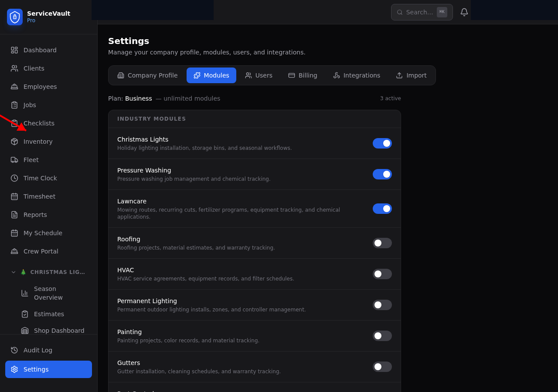The image size is (558, 392).
Task: Go to the Shop Dashboard
Action: 59,331
